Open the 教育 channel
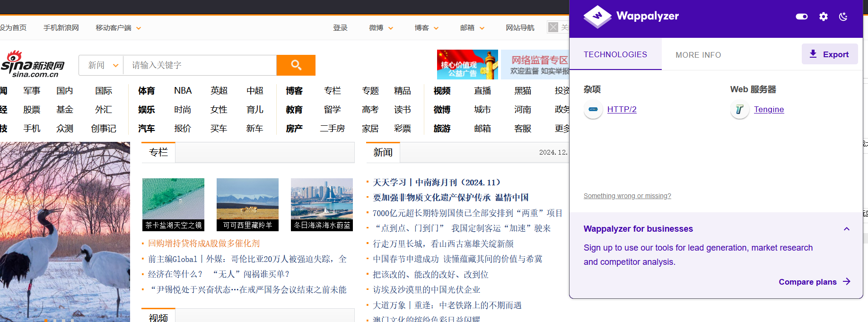Screen dimensions: 868x322 click(294, 110)
